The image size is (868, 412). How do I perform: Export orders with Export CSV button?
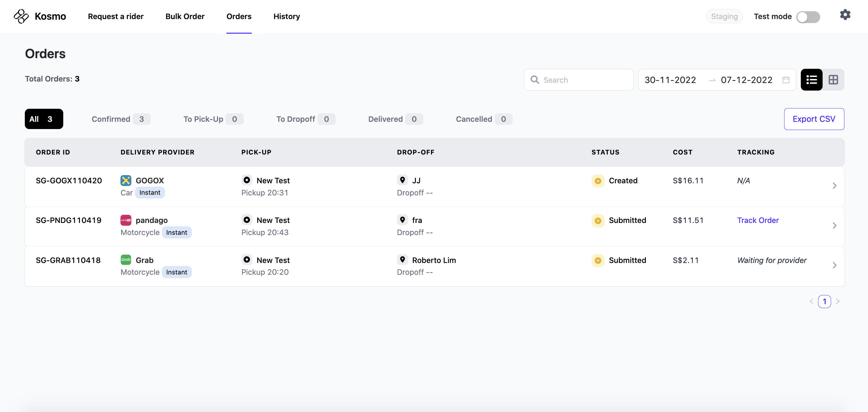point(814,119)
